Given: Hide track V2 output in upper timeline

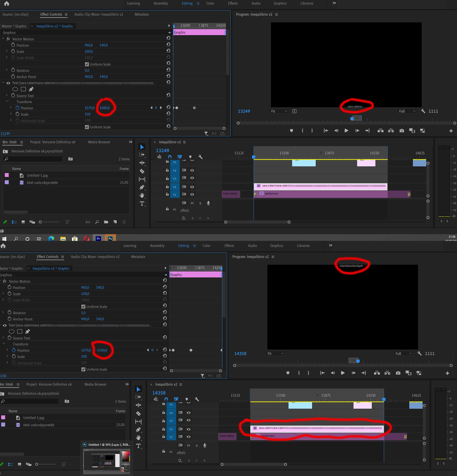Looking at the screenshot, I should pos(192,187).
